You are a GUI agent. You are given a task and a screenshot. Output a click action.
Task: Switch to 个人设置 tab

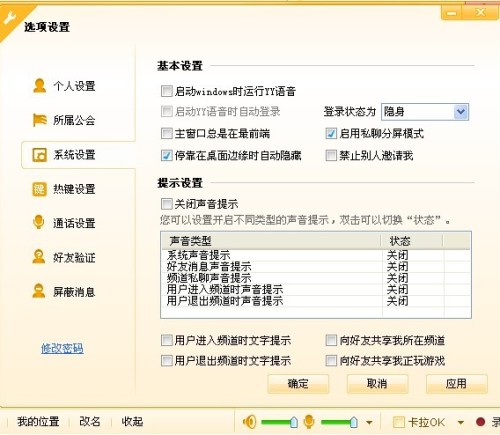click(74, 86)
